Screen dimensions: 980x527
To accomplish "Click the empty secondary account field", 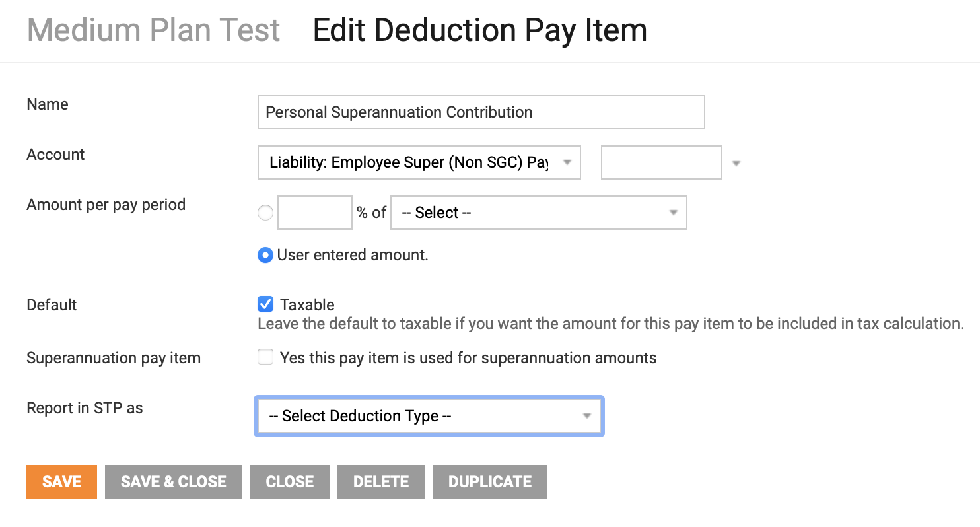I will tap(661, 162).
